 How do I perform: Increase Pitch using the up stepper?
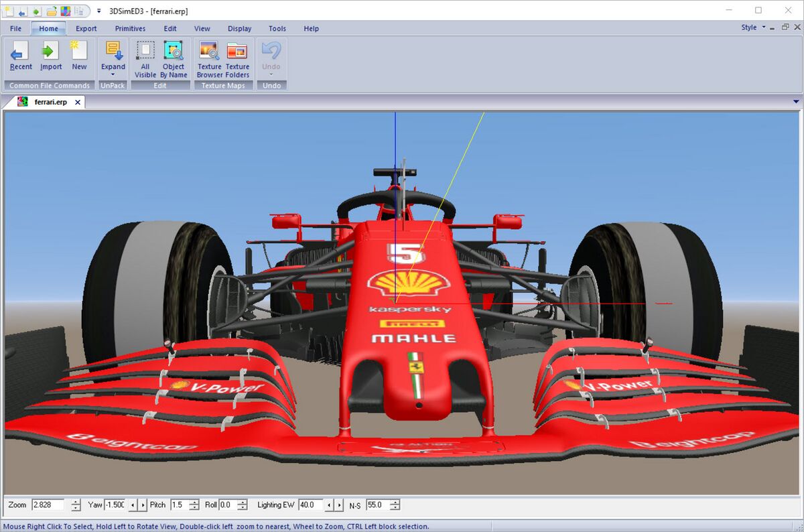(194, 502)
